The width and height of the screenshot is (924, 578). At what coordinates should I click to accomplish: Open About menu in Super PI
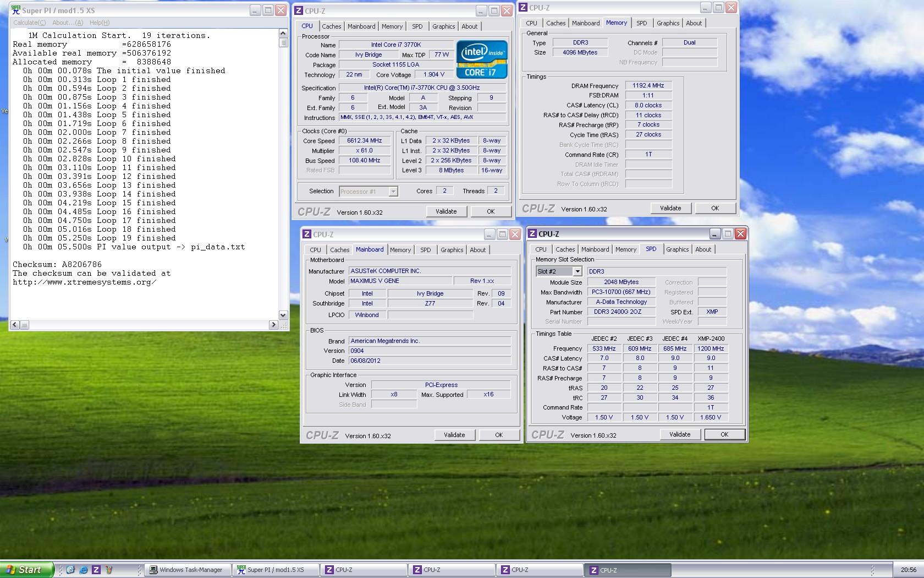coord(68,23)
